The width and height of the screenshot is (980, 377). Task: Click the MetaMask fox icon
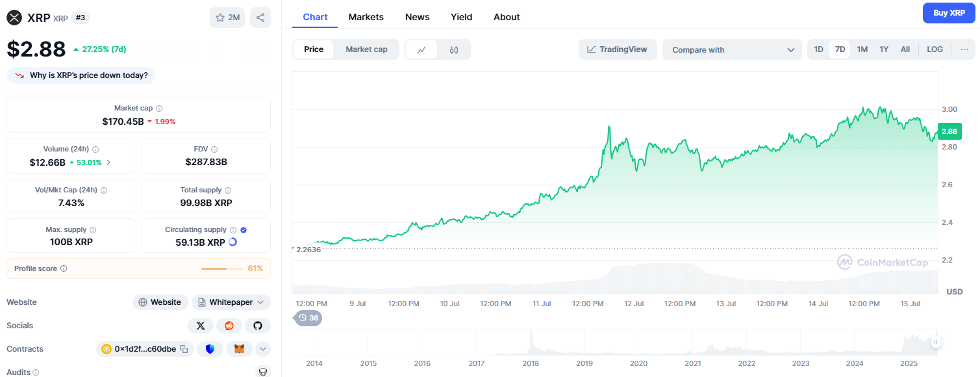[239, 349]
